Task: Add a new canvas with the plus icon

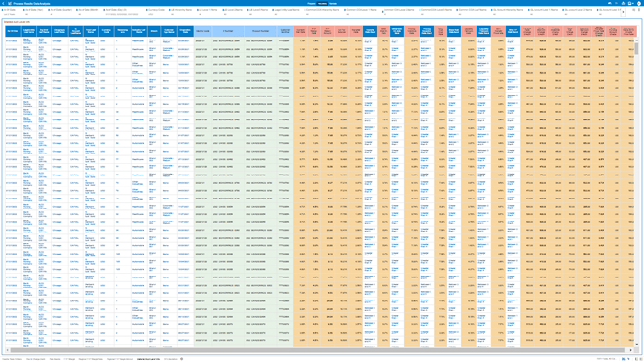Action: [x=182, y=359]
